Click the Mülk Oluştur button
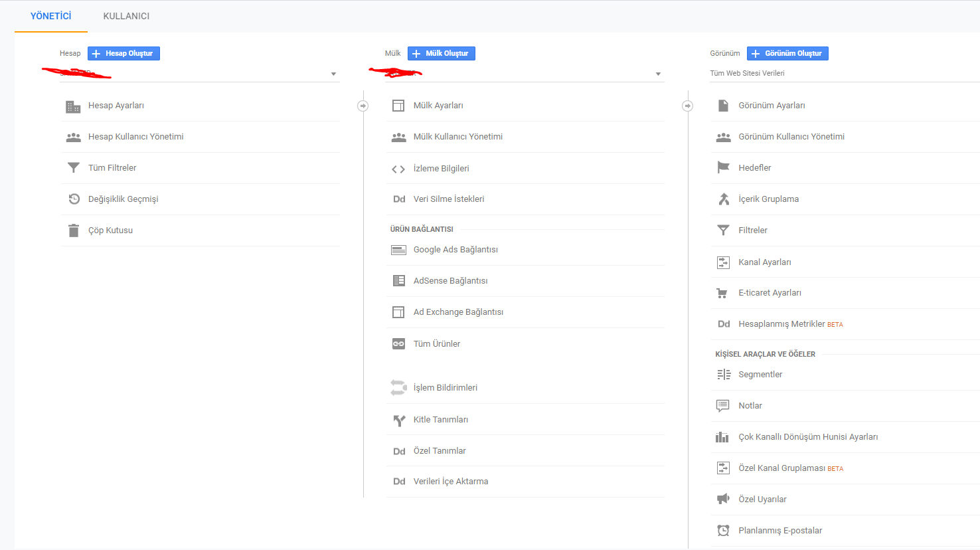The image size is (980, 550). (442, 53)
